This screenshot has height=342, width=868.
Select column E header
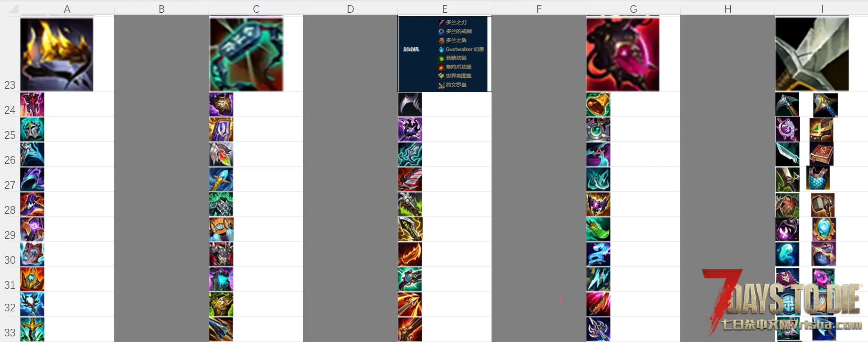pyautogui.click(x=444, y=9)
